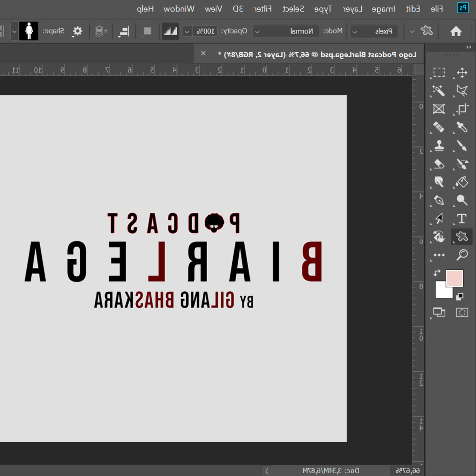The image size is (476, 476).
Task: Select the Paint Bucket tool
Action: [x=462, y=182]
